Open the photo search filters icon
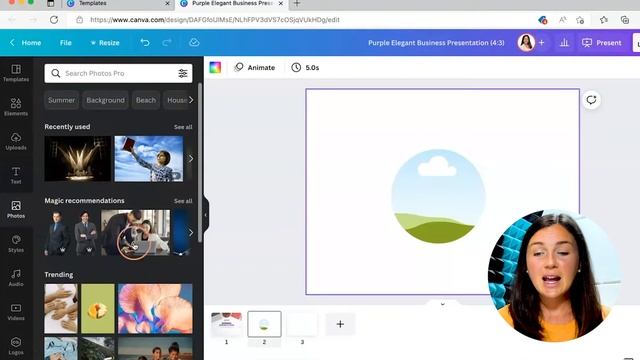 [182, 73]
